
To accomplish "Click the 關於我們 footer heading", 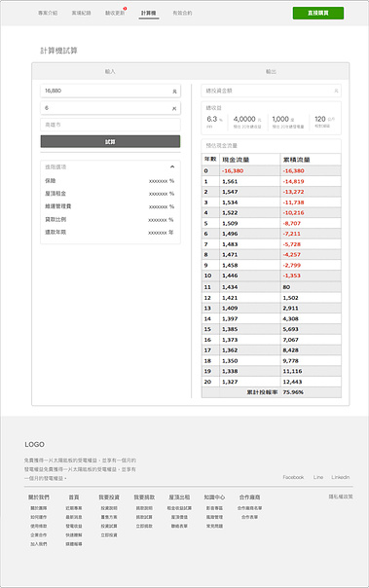I will pyautogui.click(x=39, y=497).
